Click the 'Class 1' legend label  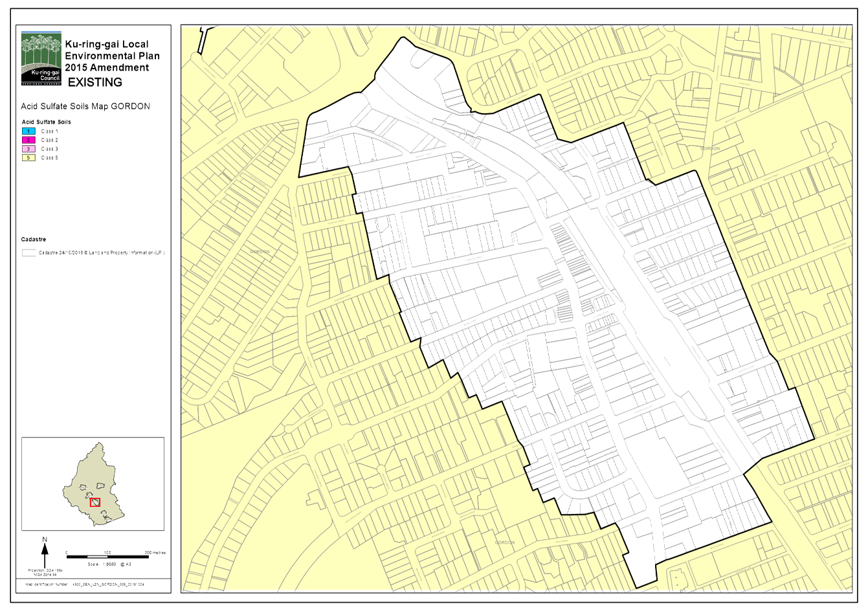click(x=49, y=131)
